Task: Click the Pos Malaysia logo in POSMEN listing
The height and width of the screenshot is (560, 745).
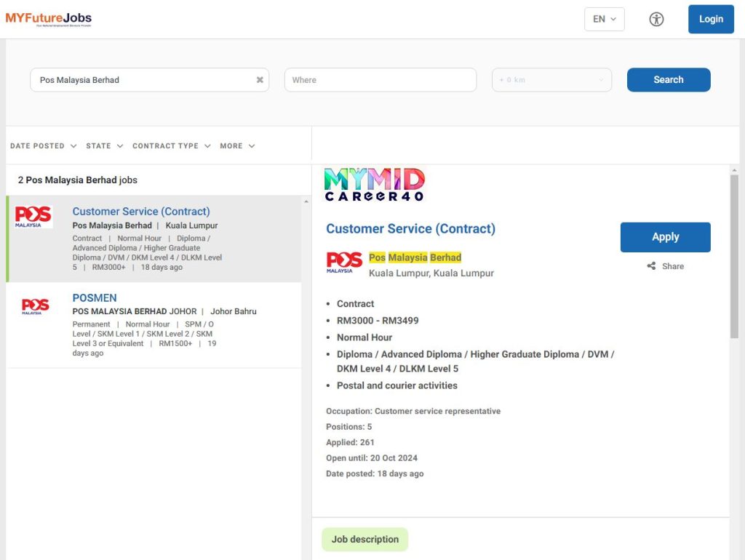Action: click(x=35, y=306)
